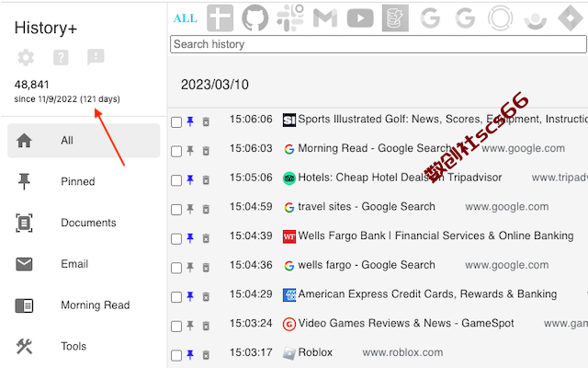Filter history by the cross plus icon
The image size is (588, 368).
point(220,18)
